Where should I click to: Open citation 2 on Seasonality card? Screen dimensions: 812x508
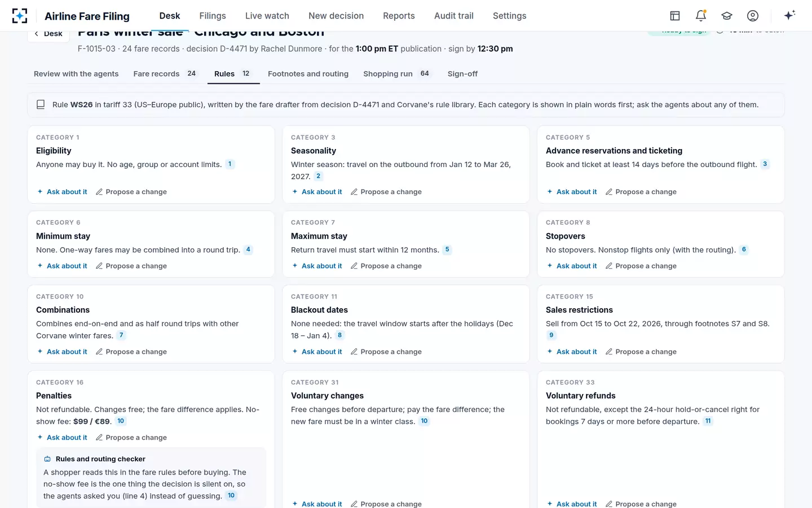(x=318, y=176)
